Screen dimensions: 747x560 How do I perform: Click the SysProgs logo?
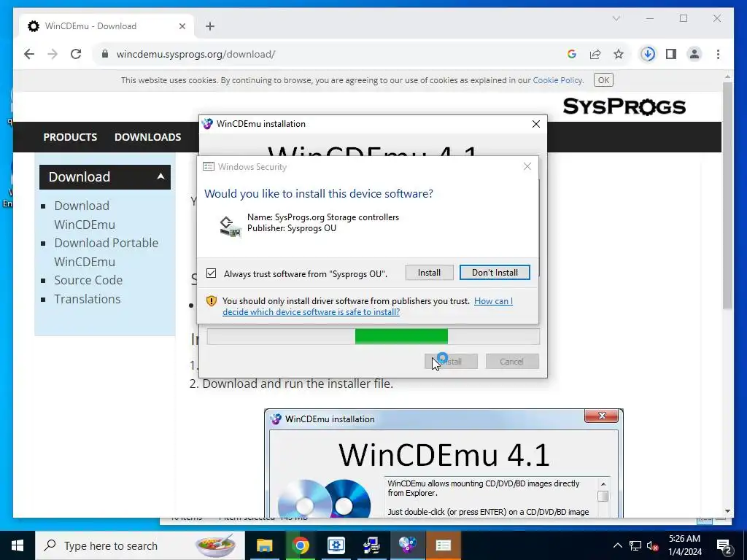pyautogui.click(x=624, y=106)
